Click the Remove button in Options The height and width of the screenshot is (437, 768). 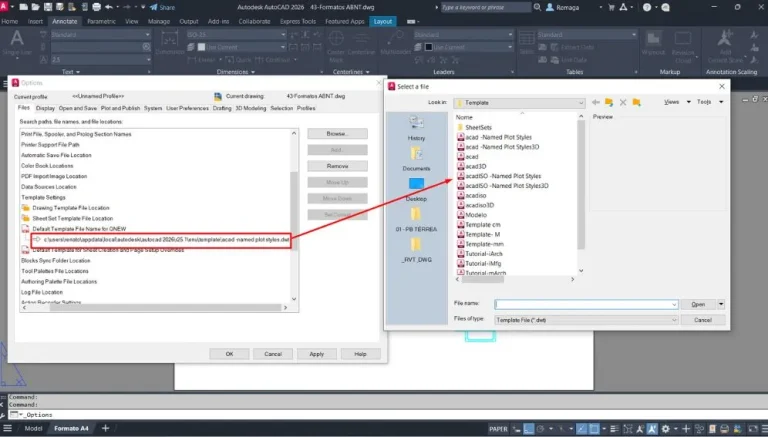click(x=337, y=166)
